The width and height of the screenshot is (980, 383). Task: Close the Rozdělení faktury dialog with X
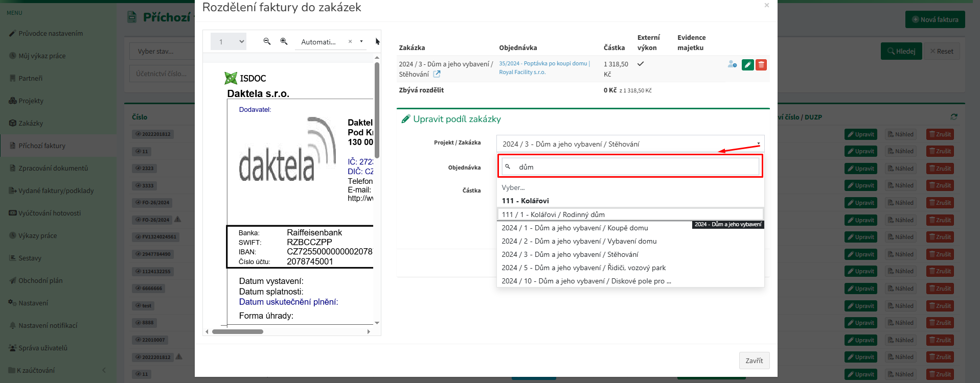766,6
